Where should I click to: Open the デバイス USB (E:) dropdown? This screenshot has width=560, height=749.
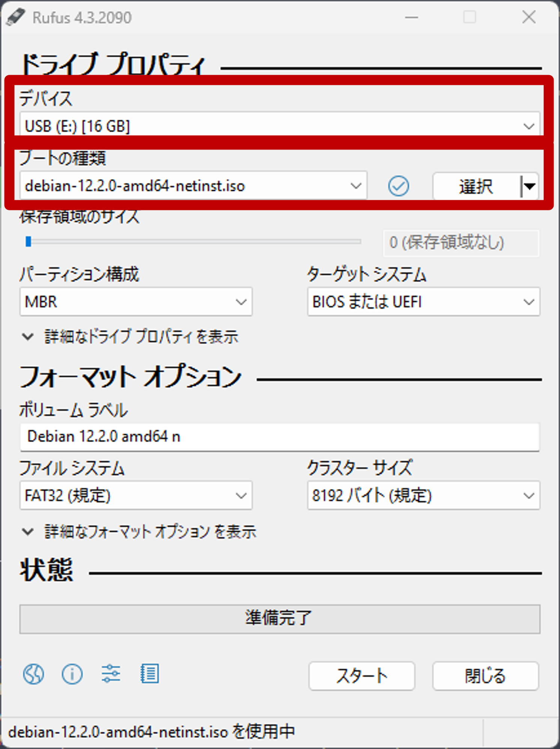click(x=280, y=126)
